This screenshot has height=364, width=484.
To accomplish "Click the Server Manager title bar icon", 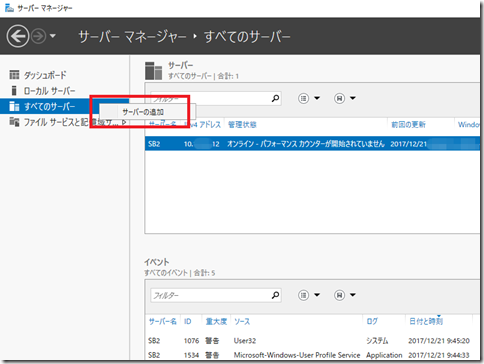I will 9,8.
